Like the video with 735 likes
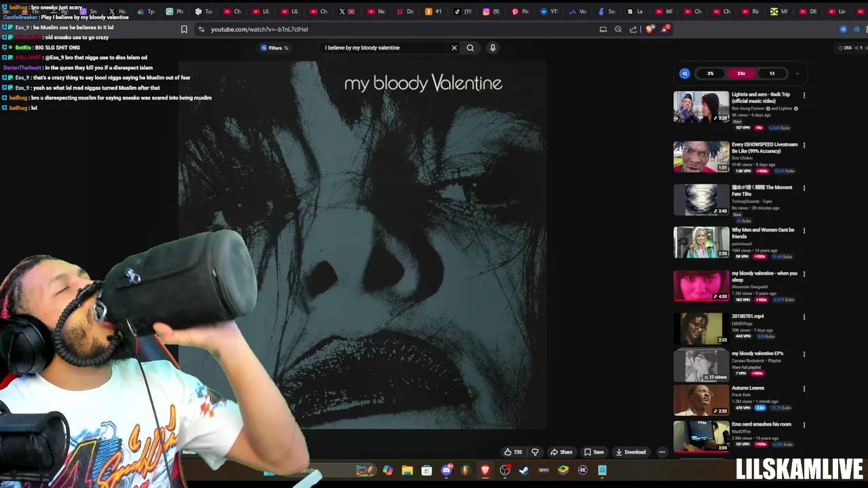Viewport: 868px width, 488px height. click(x=513, y=452)
